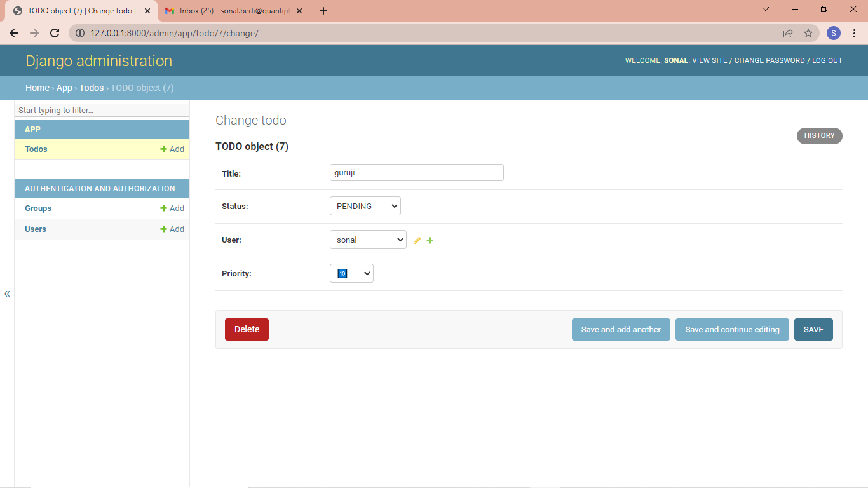Image resolution: width=868 pixels, height=488 pixels.
Task: Add another user via the green plus icon
Action: (x=430, y=240)
